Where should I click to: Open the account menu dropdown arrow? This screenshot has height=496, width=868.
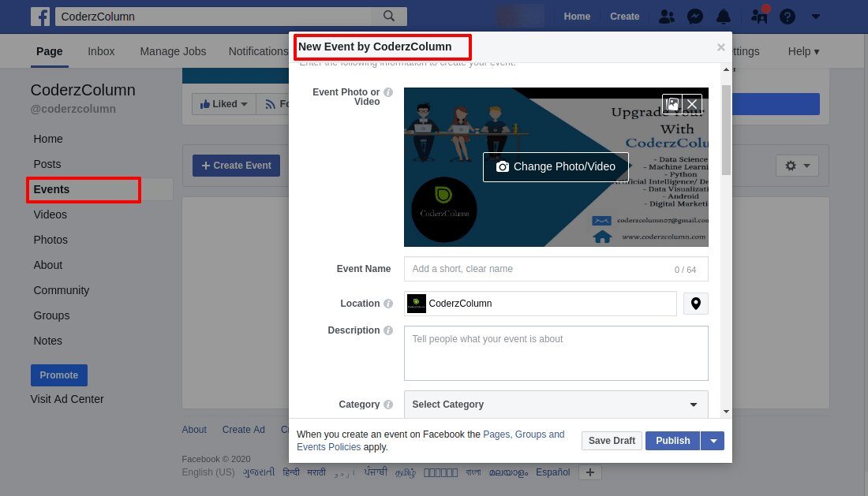(x=815, y=17)
